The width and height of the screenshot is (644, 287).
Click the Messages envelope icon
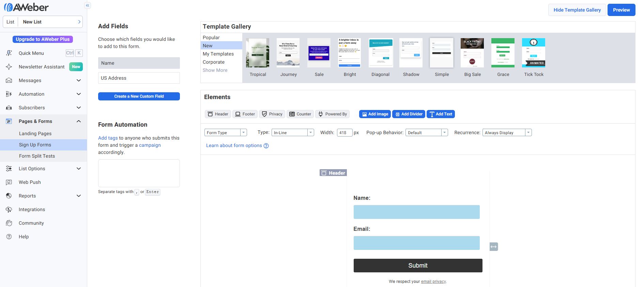pyautogui.click(x=9, y=80)
